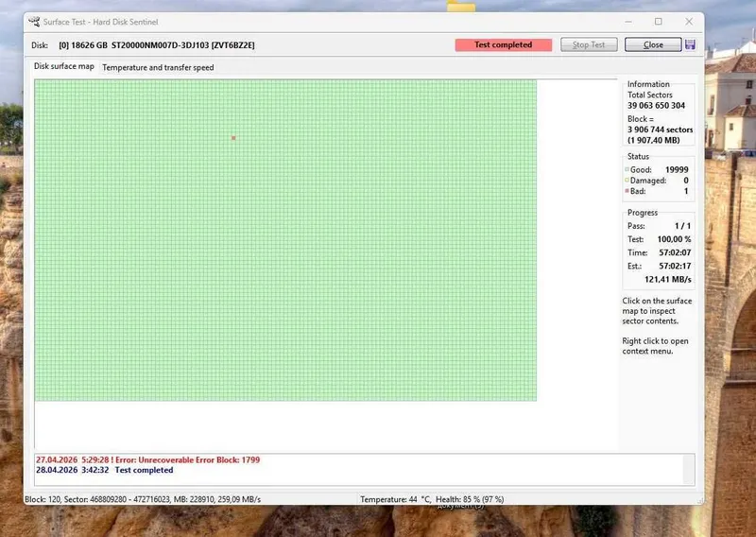The width and height of the screenshot is (756, 537).
Task: Select the 28.04.2026 Test completed log line
Action: 105,470
